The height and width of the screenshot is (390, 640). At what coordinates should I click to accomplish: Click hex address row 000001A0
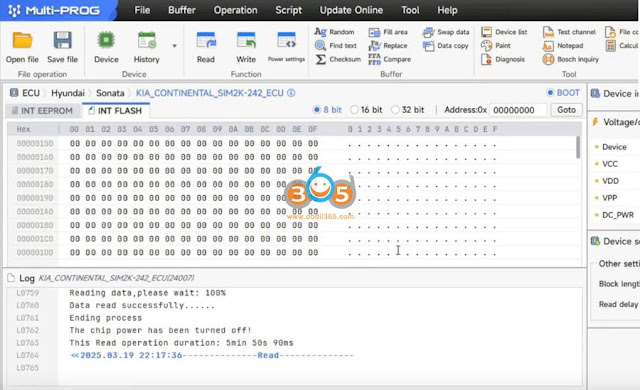point(35,211)
